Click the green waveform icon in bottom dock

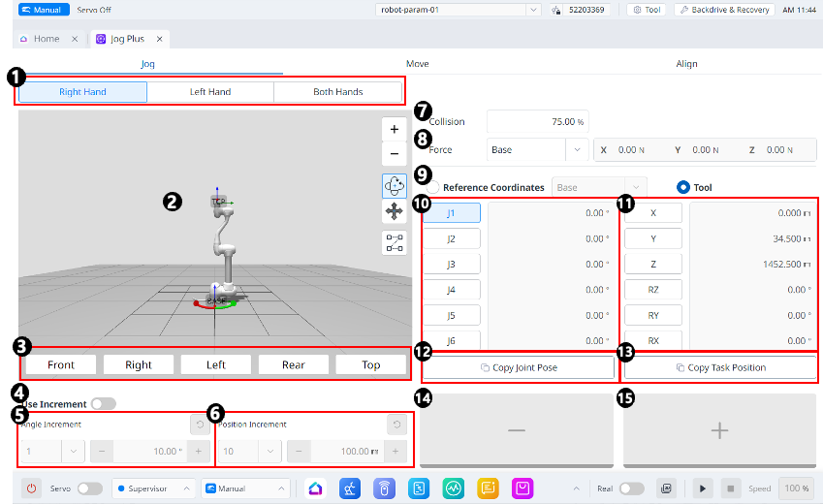(454, 488)
